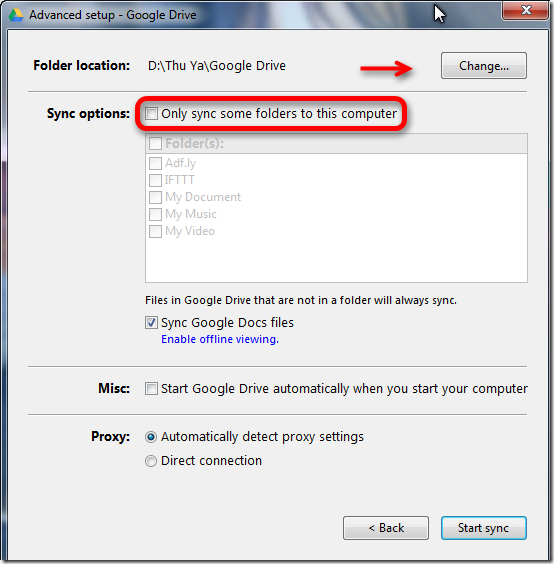Uncheck Sync Google Docs files
554x564 pixels.
pyautogui.click(x=151, y=322)
